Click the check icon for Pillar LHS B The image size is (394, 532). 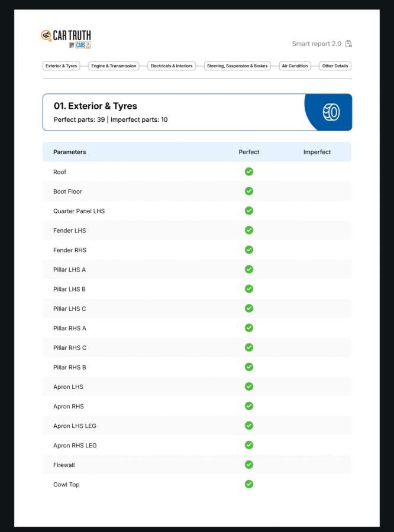click(249, 288)
